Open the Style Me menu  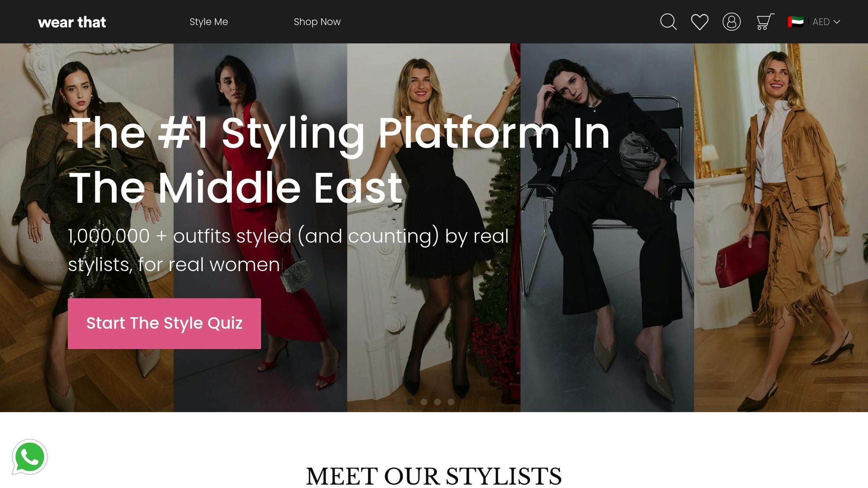point(209,22)
